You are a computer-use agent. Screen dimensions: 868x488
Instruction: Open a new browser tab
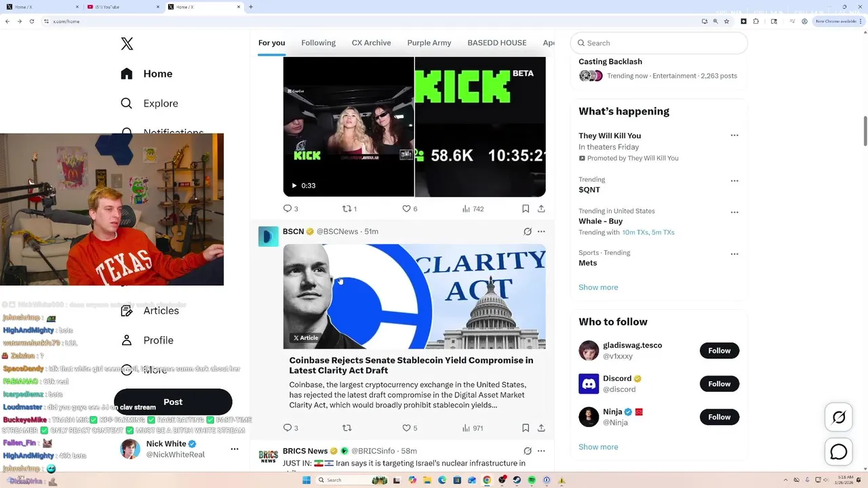(251, 7)
